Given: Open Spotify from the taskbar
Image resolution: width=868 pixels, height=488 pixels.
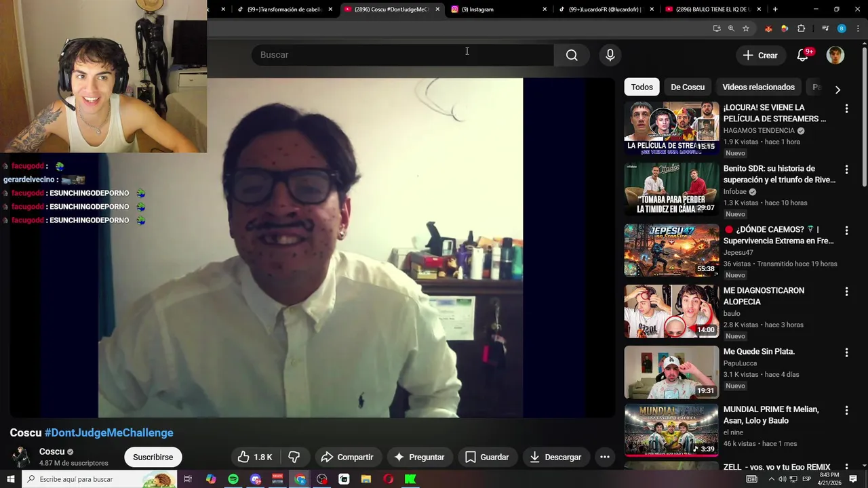Looking at the screenshot, I should 233,479.
